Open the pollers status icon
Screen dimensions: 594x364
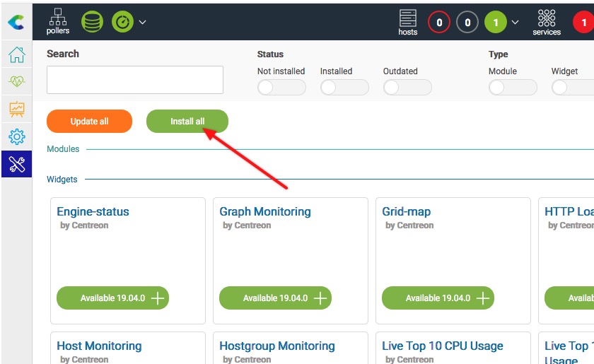[58, 21]
